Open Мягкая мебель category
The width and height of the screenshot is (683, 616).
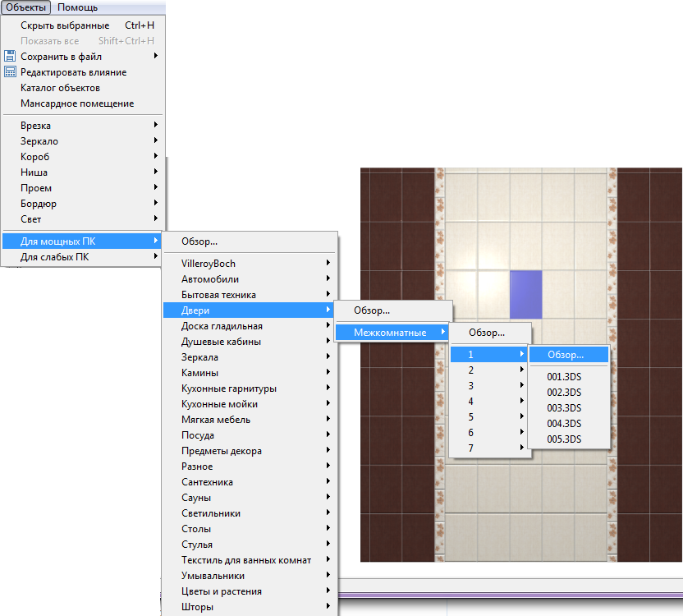click(x=250, y=420)
